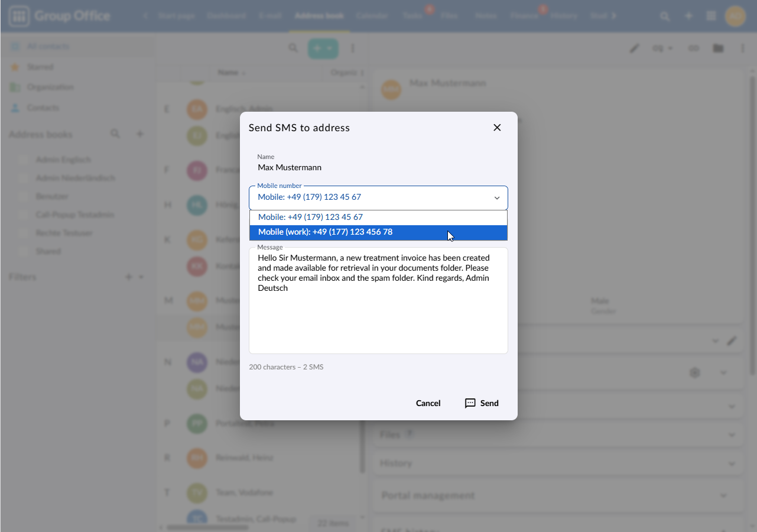Cancel the SMS dialog
Image resolution: width=757 pixels, height=532 pixels.
pos(428,403)
